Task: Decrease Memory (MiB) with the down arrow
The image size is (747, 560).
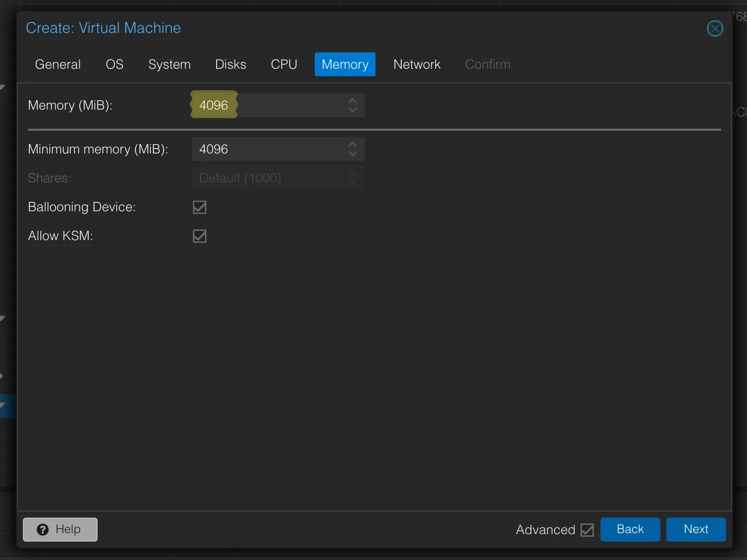Action: [x=353, y=110]
